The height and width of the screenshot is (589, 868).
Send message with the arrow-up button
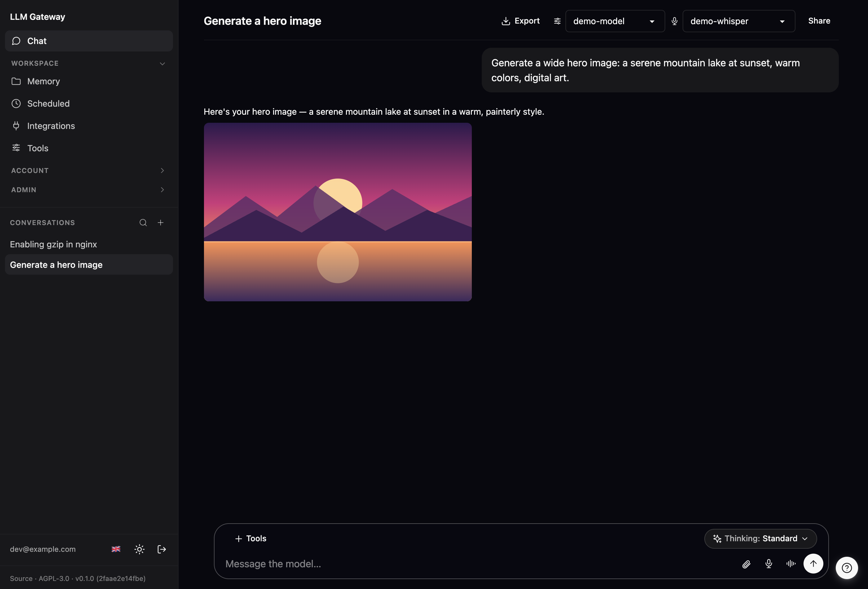click(813, 564)
